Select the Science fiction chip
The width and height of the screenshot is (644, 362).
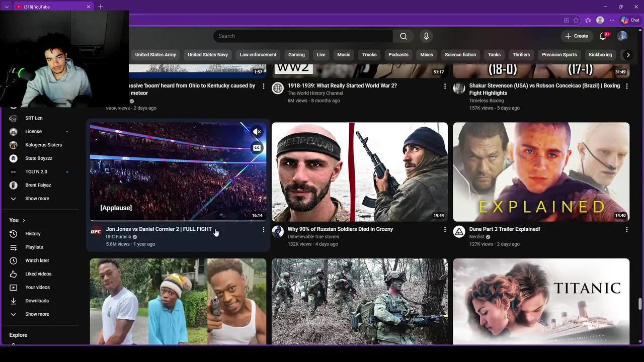tap(460, 55)
